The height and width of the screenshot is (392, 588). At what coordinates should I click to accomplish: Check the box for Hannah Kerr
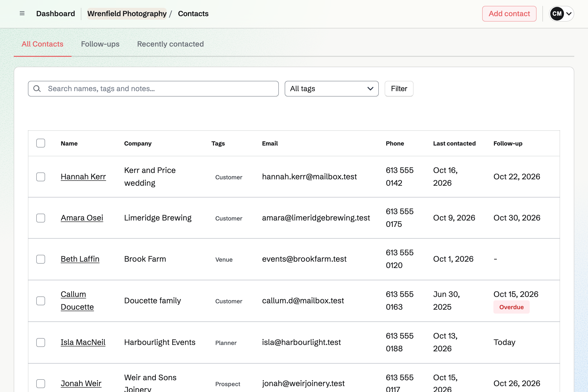[40, 177]
